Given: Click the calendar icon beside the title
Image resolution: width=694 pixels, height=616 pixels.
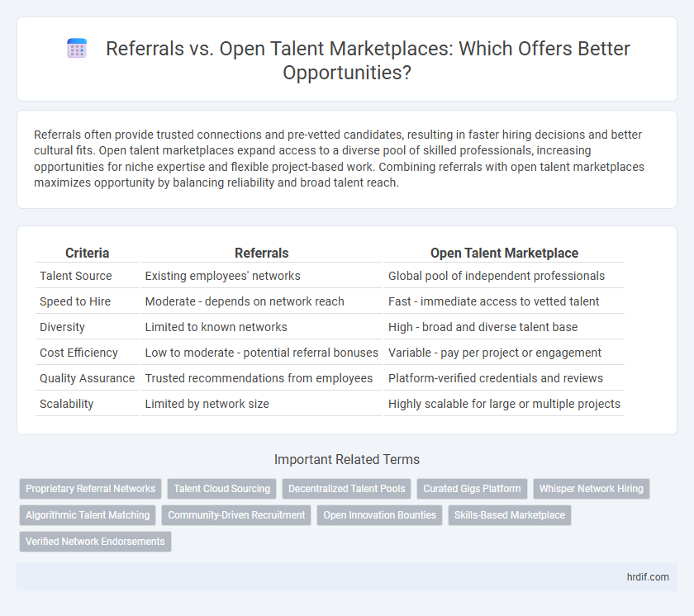Looking at the screenshot, I should point(77,48).
